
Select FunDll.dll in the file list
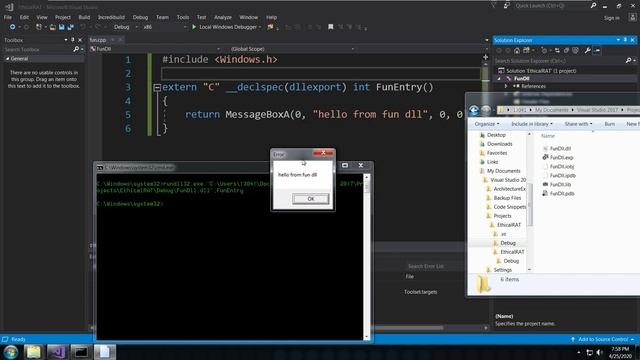[557, 149]
